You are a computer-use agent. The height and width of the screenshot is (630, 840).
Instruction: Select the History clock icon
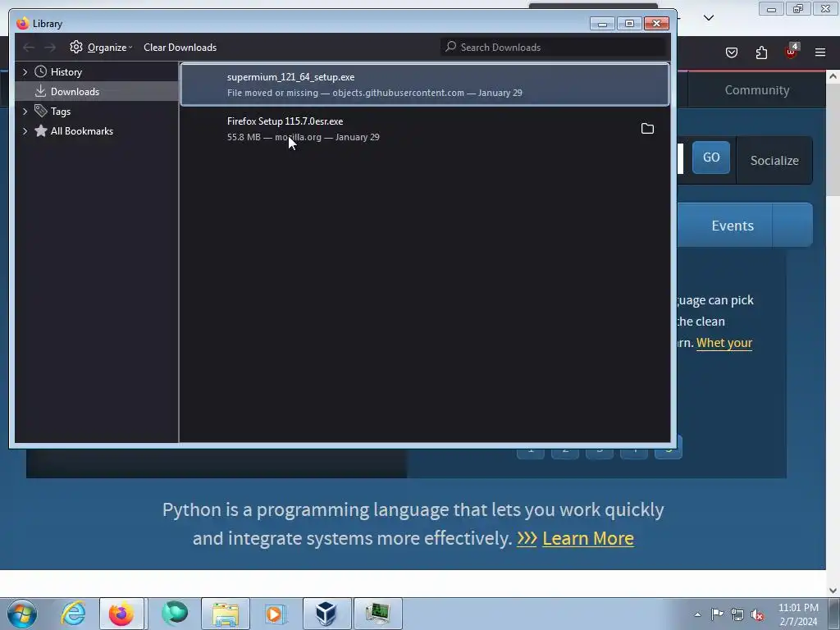pos(41,72)
